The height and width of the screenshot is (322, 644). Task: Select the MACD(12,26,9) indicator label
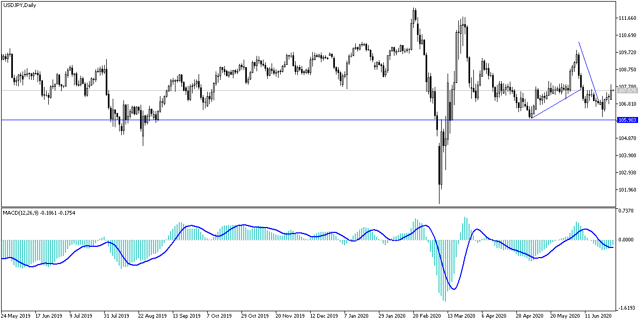tap(38, 212)
